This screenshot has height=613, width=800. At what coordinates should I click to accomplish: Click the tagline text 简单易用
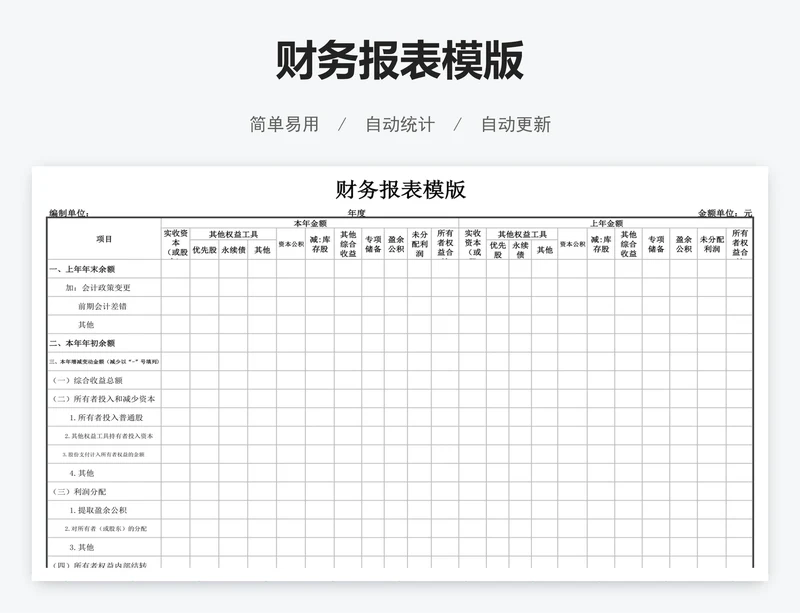click(x=284, y=125)
